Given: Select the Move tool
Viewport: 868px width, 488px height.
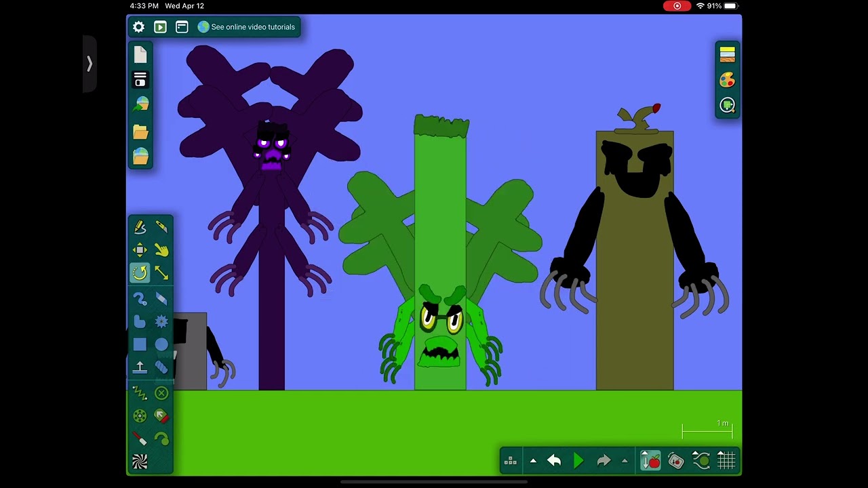Looking at the screenshot, I should 140,250.
